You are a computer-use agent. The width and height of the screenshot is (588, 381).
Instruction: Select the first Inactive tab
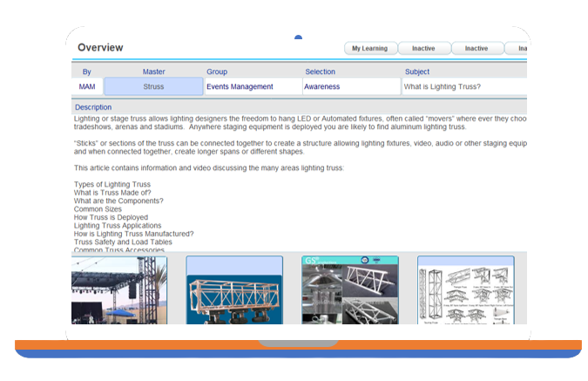pos(423,49)
